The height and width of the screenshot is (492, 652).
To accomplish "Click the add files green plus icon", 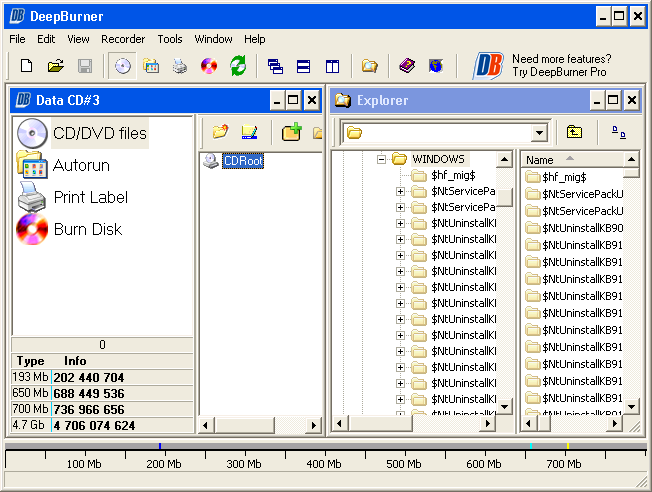I will click(291, 132).
